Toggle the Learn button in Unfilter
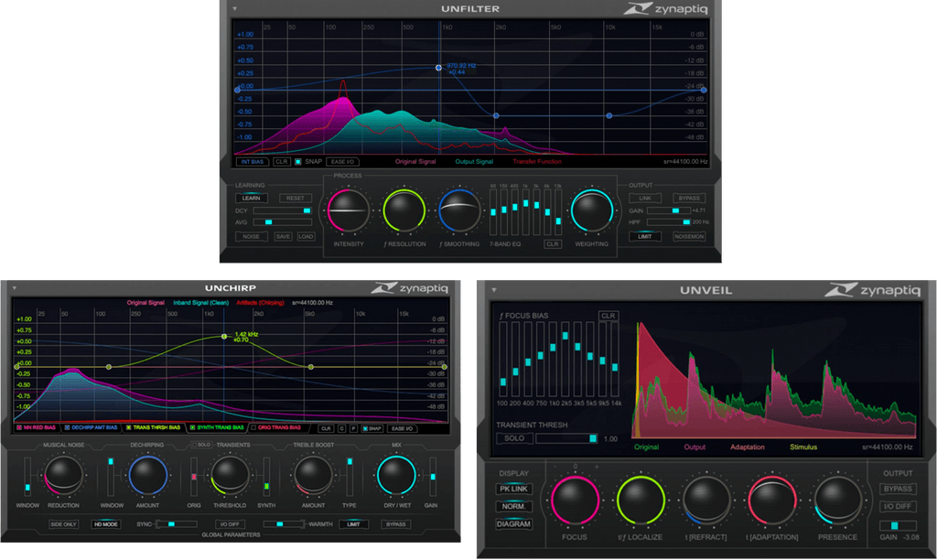This screenshot has width=937, height=560. (x=251, y=198)
